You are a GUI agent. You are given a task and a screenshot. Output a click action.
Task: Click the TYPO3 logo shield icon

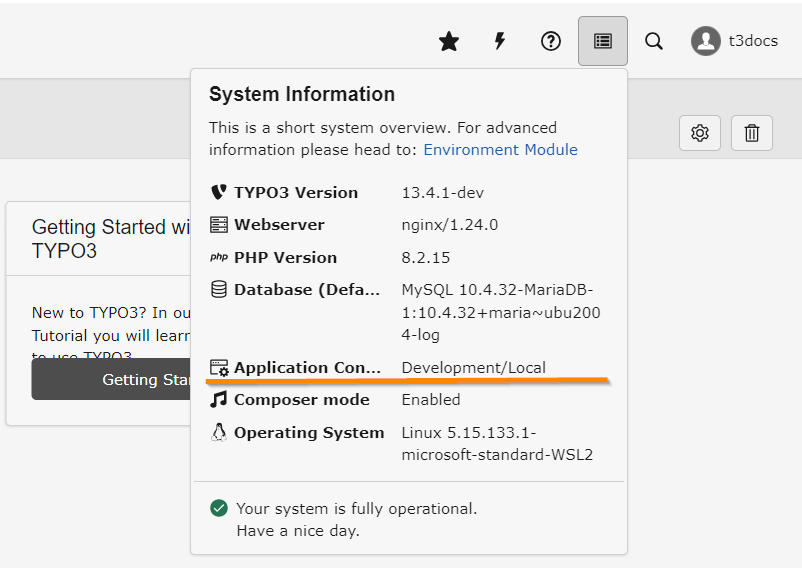[x=218, y=192]
